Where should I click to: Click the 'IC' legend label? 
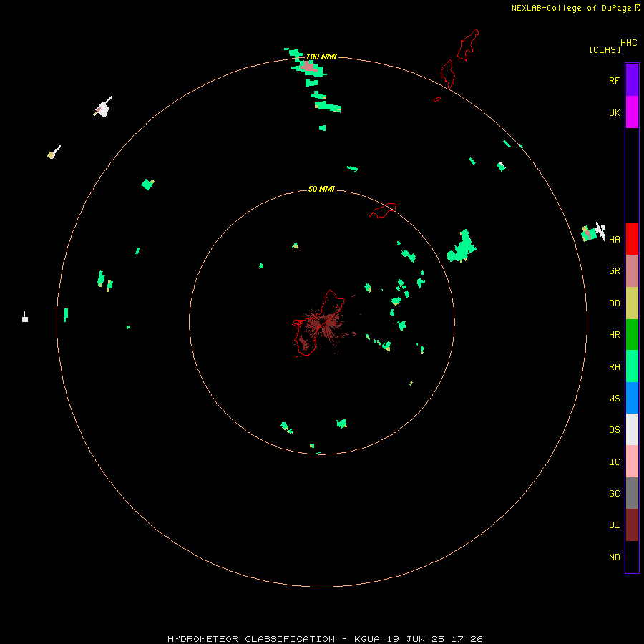(x=614, y=462)
